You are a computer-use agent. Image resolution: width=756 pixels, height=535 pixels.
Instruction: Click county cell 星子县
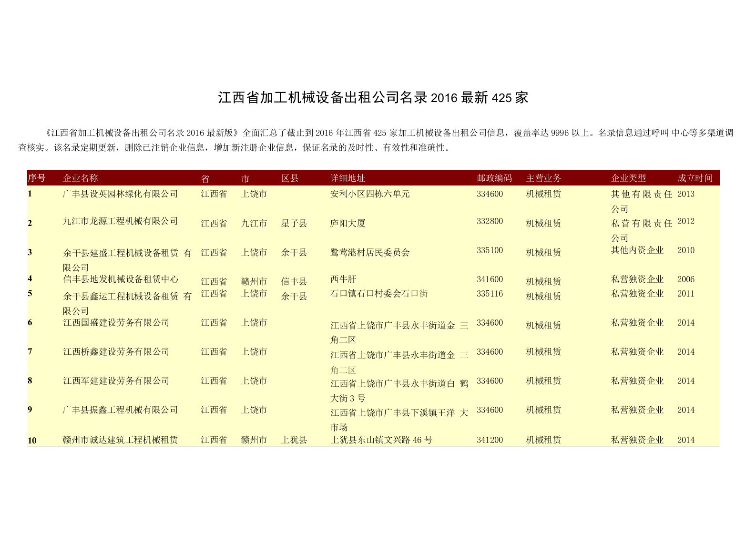click(294, 223)
